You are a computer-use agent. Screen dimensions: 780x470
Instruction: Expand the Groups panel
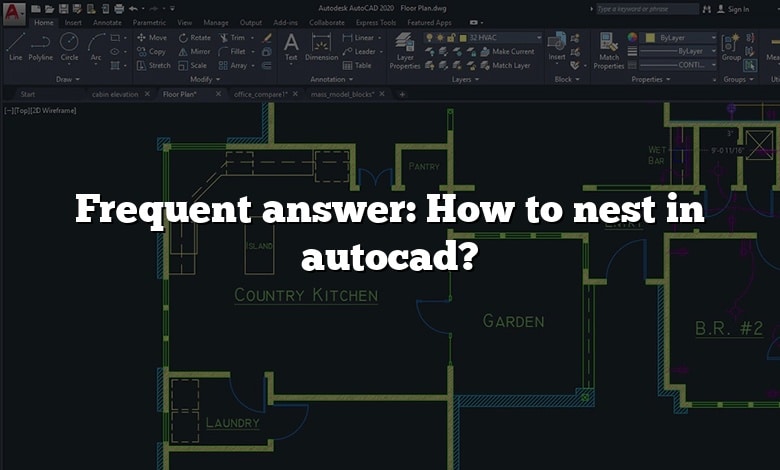point(738,79)
